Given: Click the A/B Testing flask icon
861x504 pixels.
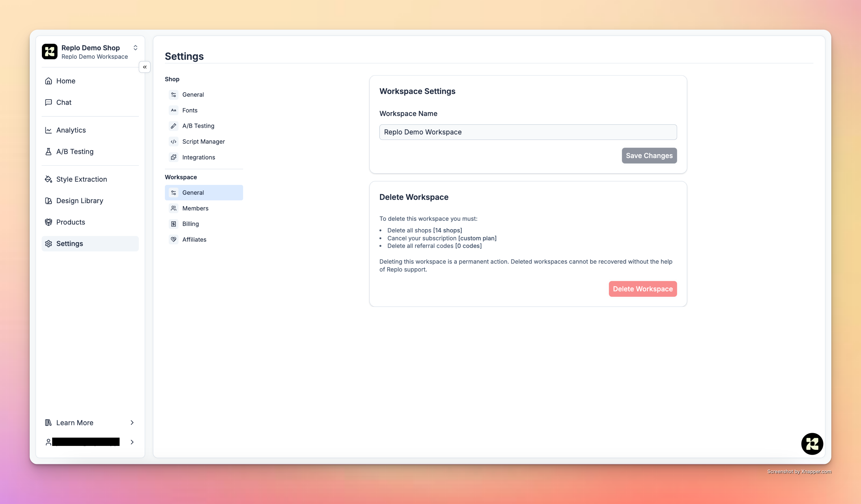Looking at the screenshot, I should tap(49, 152).
